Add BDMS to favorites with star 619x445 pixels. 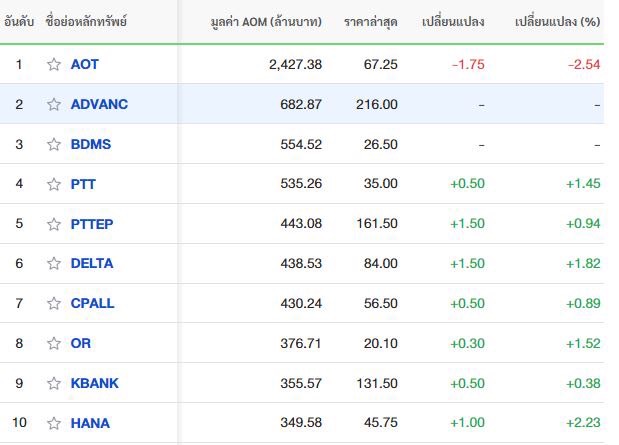pyautogui.click(x=54, y=144)
